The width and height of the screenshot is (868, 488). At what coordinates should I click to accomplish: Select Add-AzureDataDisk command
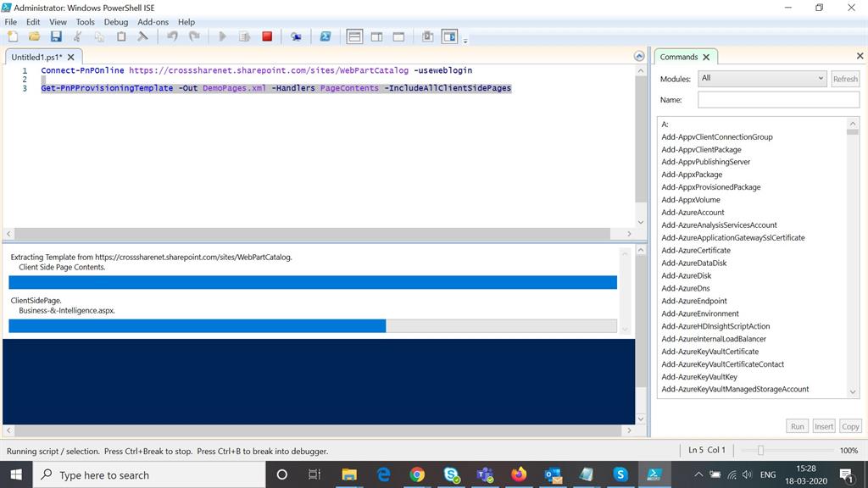[x=693, y=263]
